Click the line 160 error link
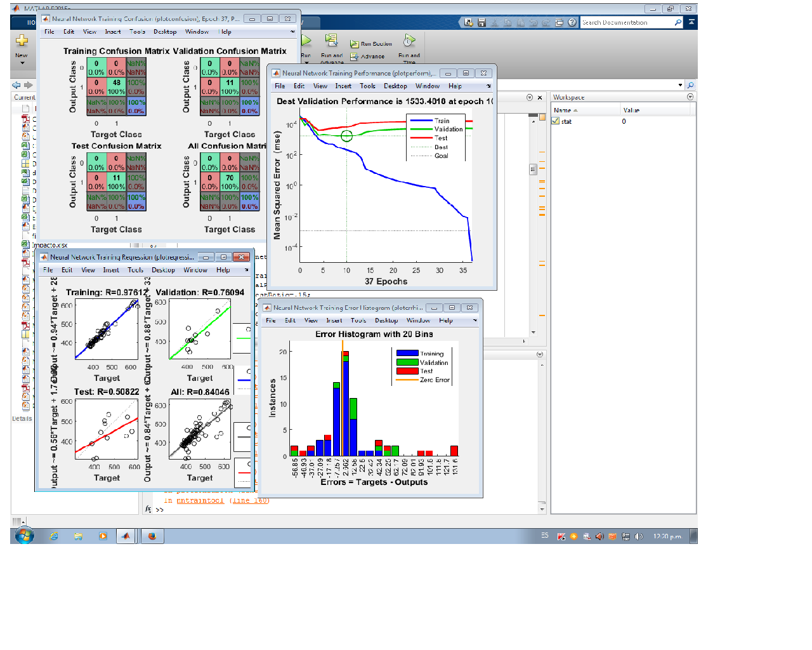The image size is (812, 650). 250,500
